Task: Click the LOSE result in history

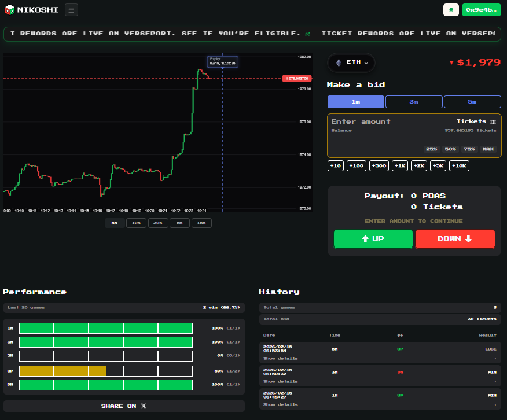Action: tap(491, 349)
